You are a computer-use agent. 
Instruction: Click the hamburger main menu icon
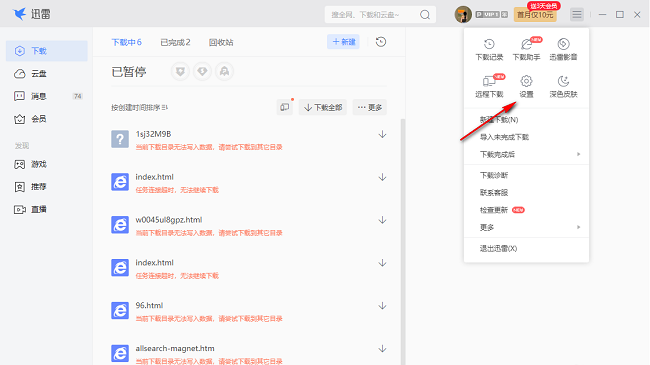click(577, 15)
